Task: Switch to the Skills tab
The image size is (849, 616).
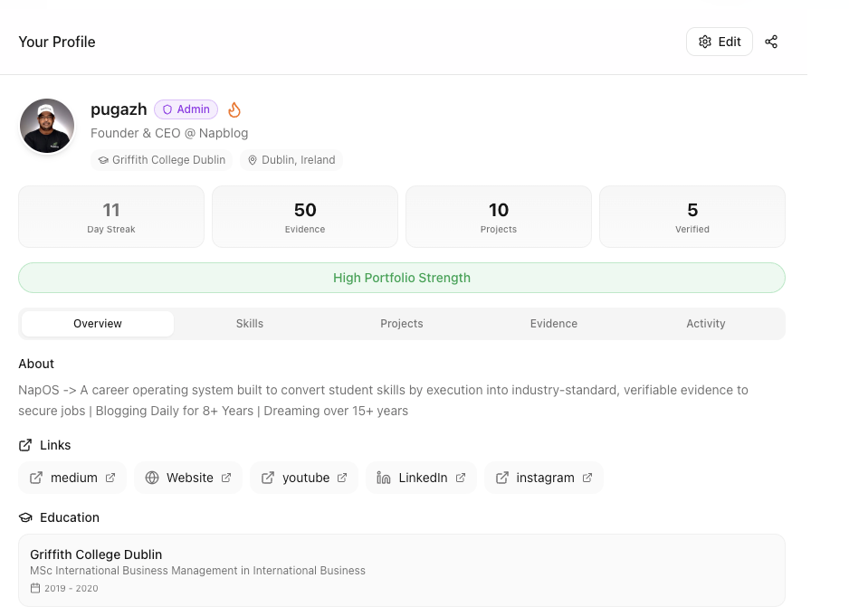Action: coord(250,324)
